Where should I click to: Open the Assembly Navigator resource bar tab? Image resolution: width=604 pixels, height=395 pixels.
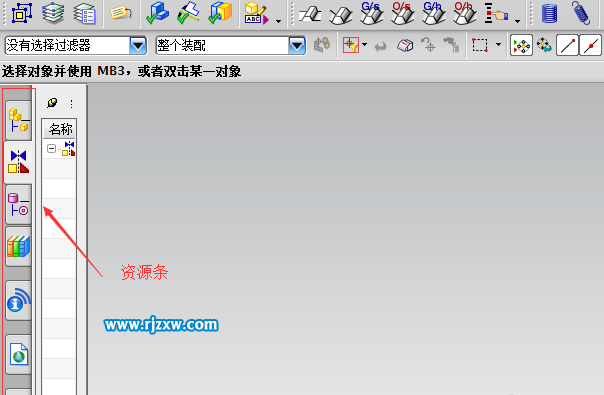click(18, 120)
